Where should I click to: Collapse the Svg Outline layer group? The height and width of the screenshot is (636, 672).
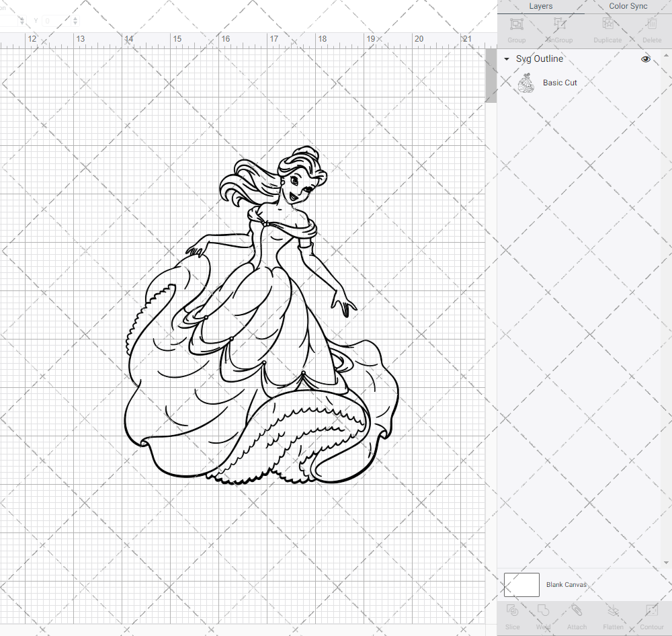click(507, 59)
